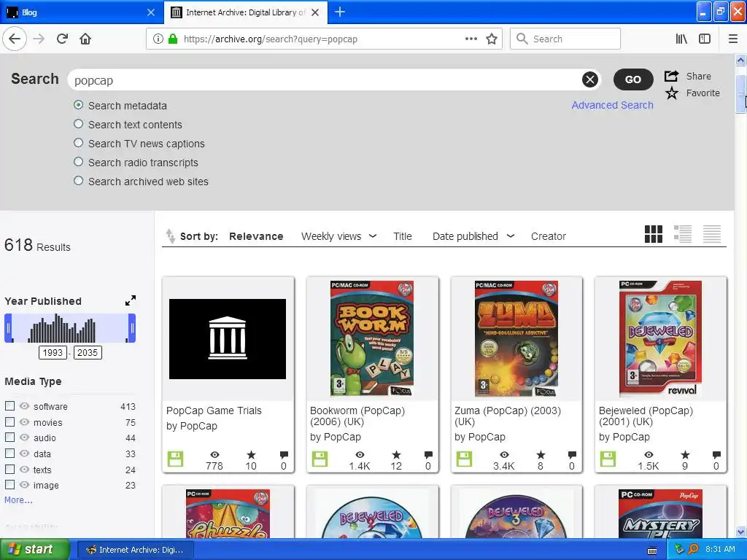The width and height of the screenshot is (747, 560).
Task: Toggle the eye icon beside movies
Action: click(24, 422)
